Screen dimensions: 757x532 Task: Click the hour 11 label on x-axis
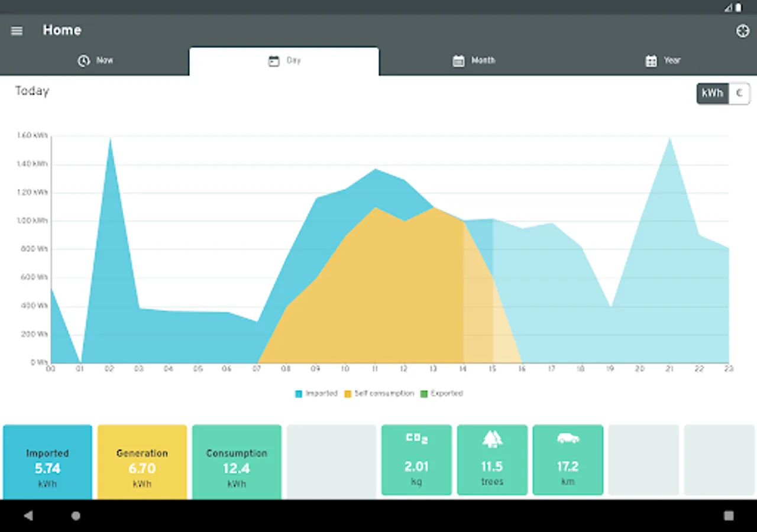point(374,369)
